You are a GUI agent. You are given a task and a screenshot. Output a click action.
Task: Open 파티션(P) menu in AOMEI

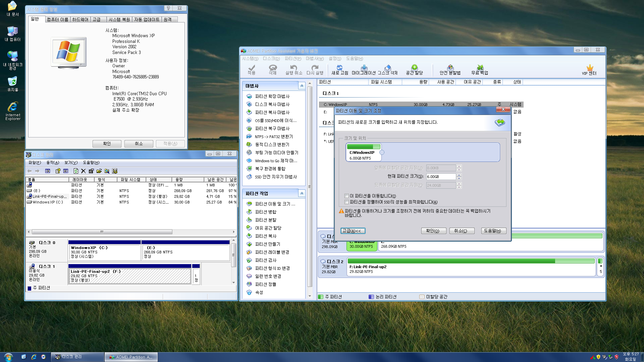tap(293, 59)
